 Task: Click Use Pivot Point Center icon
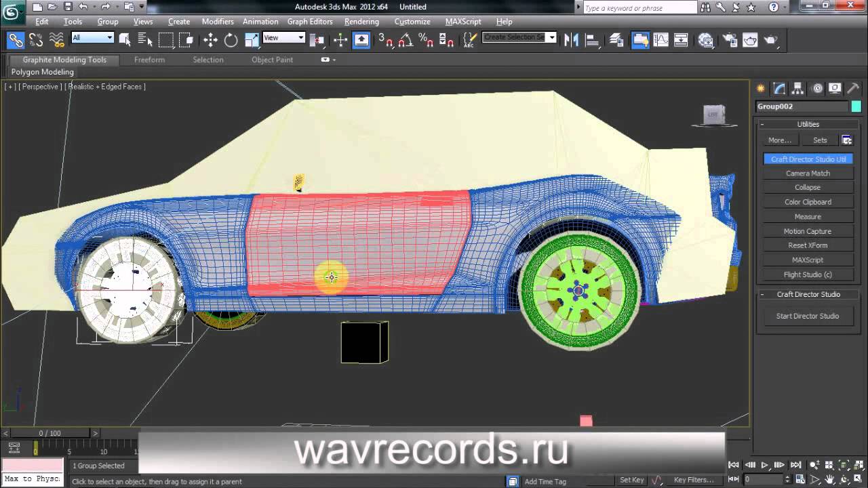(317, 40)
